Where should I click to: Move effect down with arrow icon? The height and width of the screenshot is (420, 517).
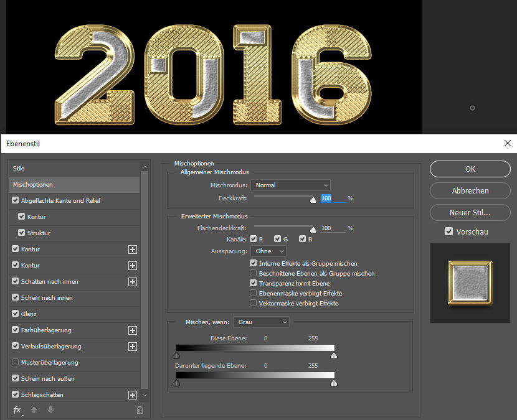pos(51,410)
